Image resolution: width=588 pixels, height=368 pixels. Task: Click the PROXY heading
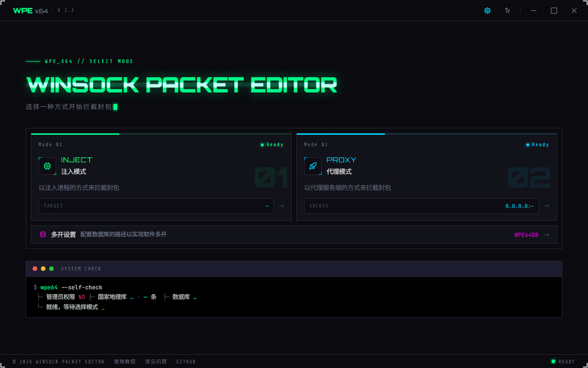point(341,160)
